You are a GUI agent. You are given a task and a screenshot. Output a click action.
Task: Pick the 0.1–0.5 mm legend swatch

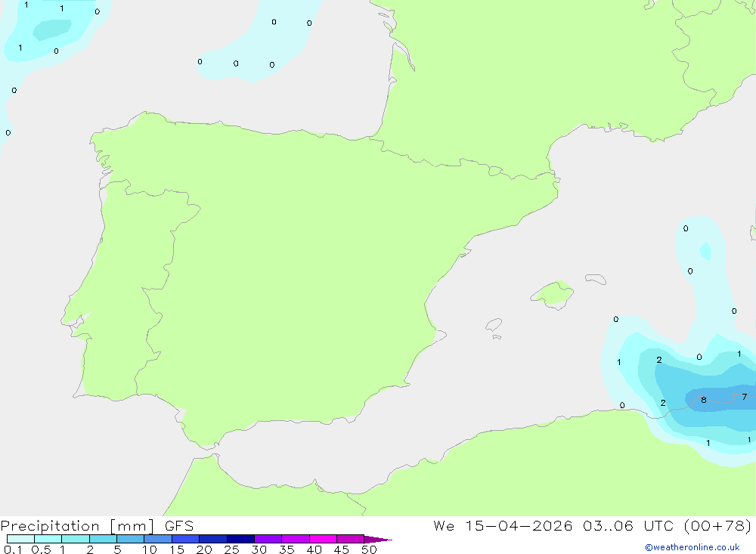20,539
